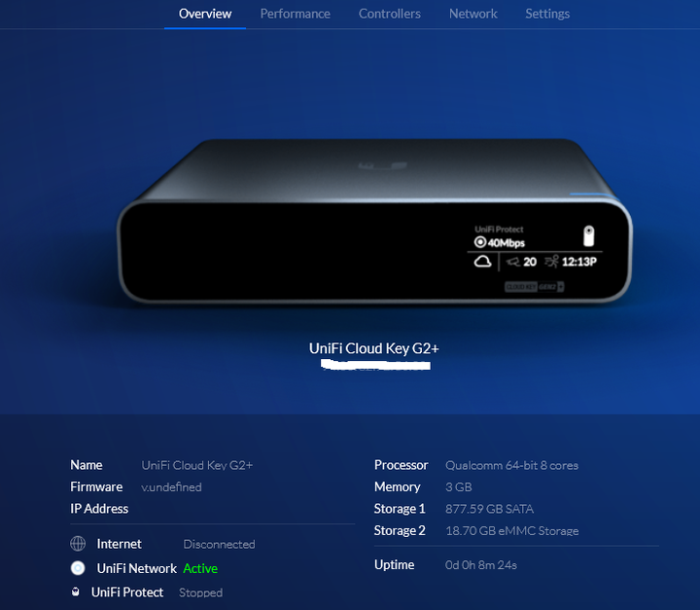
Task: Click the Memory label
Action: click(x=398, y=487)
